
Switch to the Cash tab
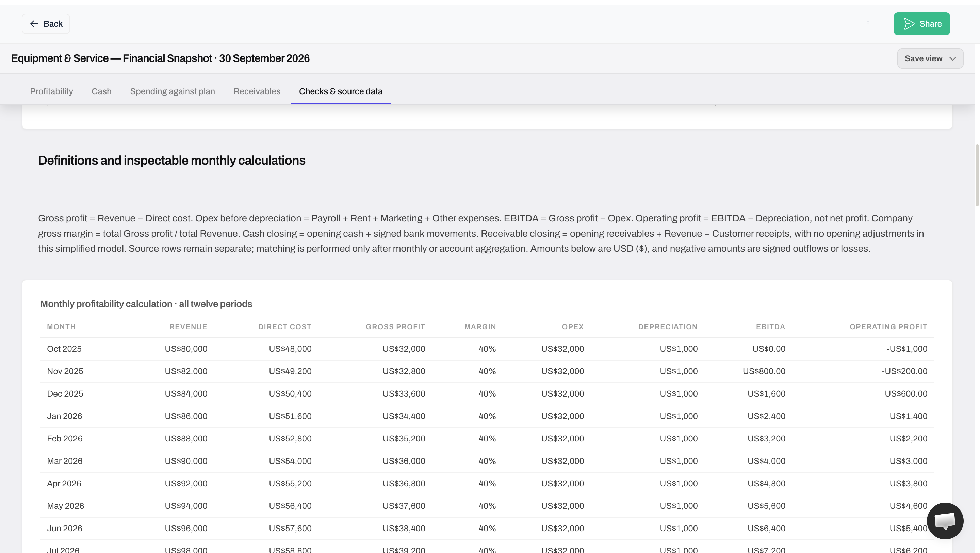[102, 91]
